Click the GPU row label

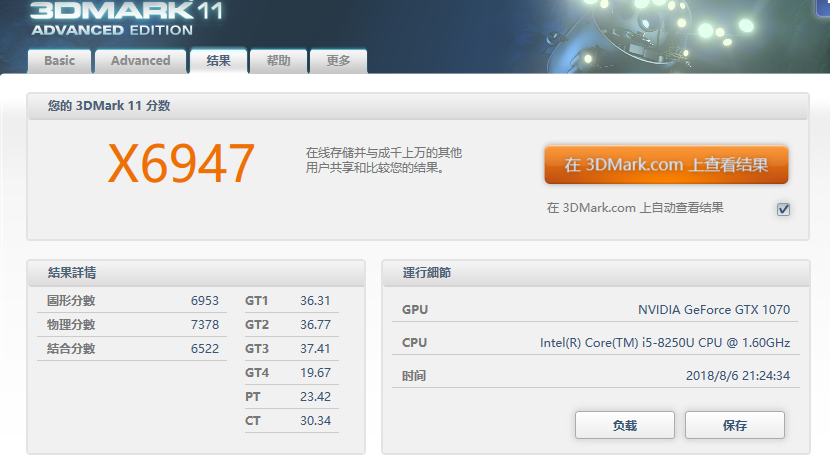[x=415, y=310]
